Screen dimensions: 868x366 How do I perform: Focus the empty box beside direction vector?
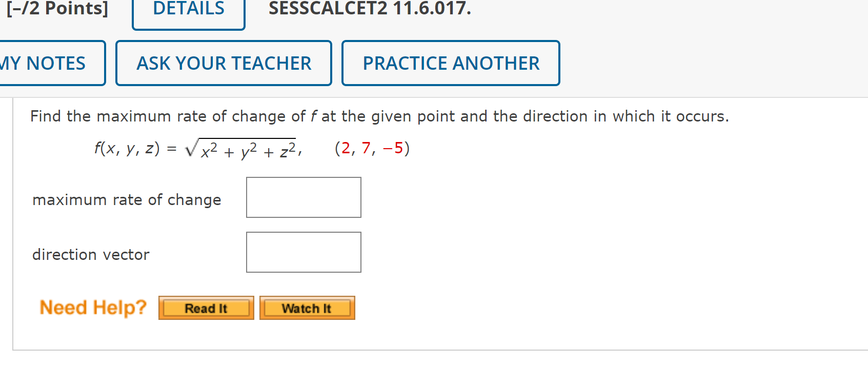point(304,252)
